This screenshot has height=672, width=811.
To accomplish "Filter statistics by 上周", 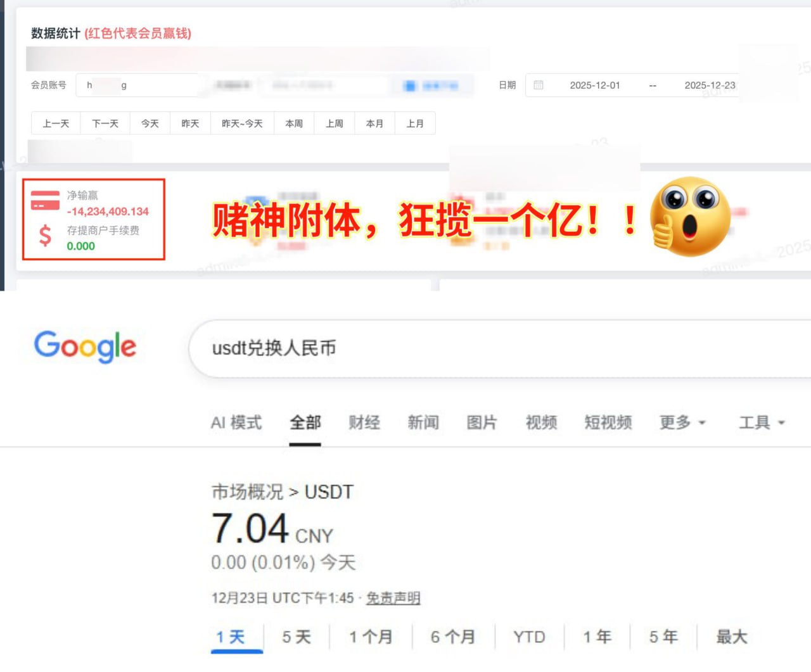I will (335, 124).
